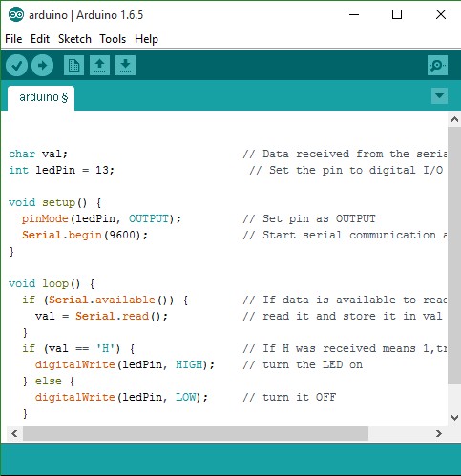Click the vertical scrollbar thumb
This screenshot has height=476, width=461.
(x=454, y=256)
